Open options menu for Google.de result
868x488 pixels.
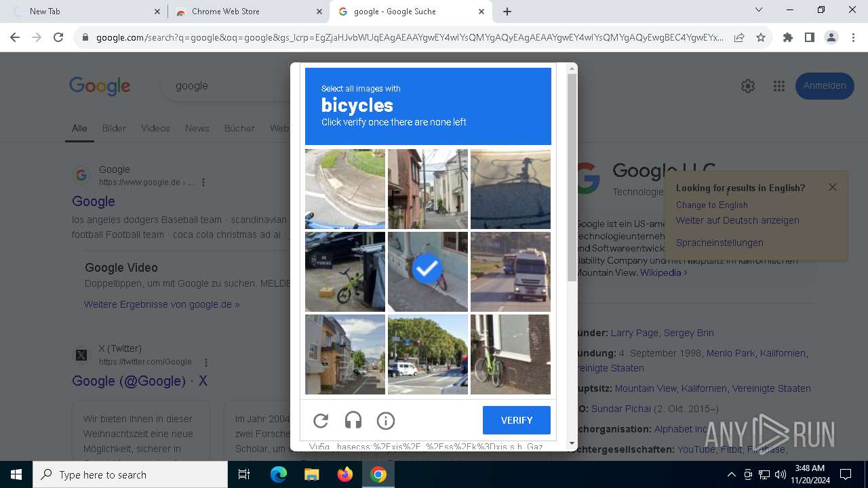(203, 182)
